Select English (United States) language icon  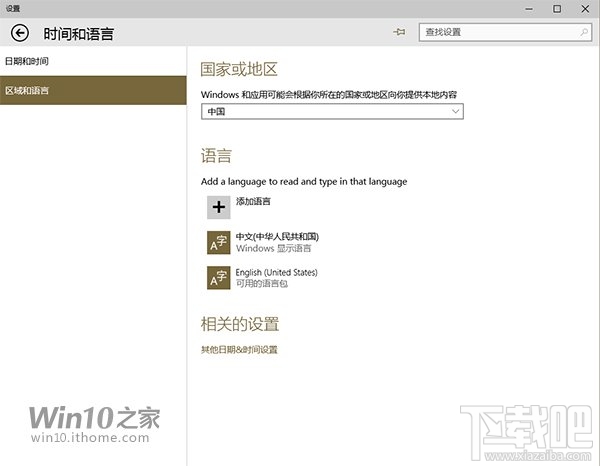point(218,278)
